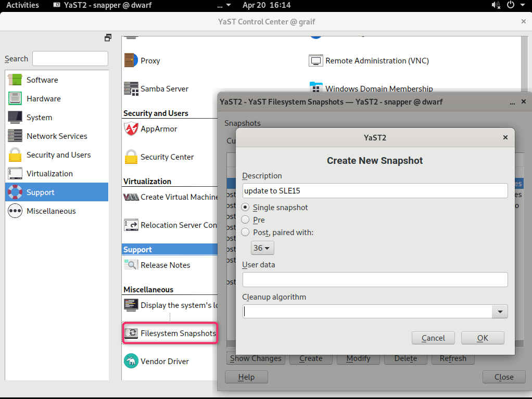Click the Delete snapshot button

tap(406, 358)
